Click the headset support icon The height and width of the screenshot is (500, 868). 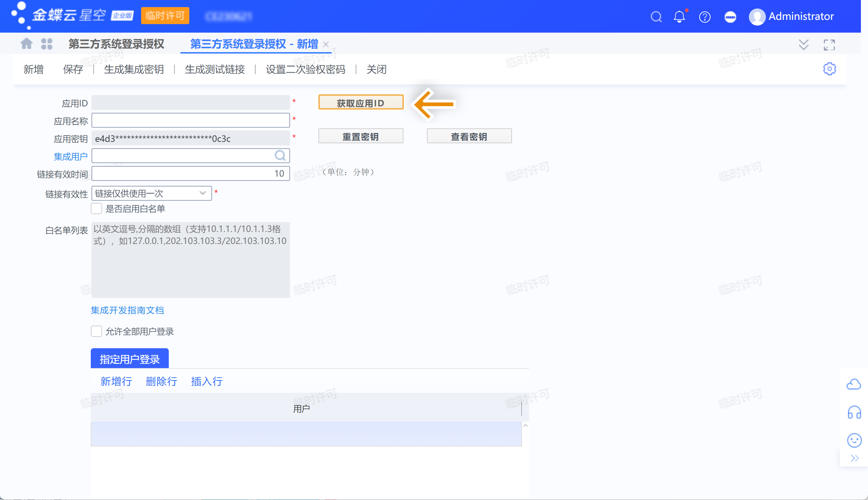(854, 412)
